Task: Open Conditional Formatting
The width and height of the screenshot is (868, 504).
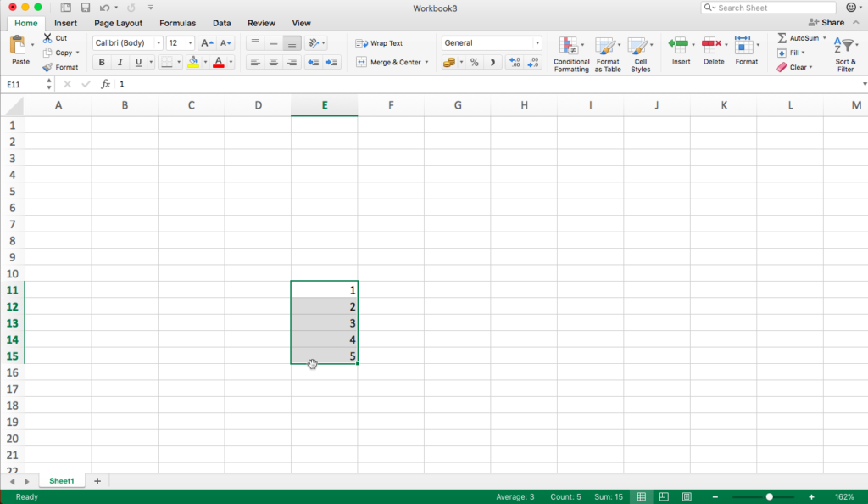Action: click(x=570, y=53)
